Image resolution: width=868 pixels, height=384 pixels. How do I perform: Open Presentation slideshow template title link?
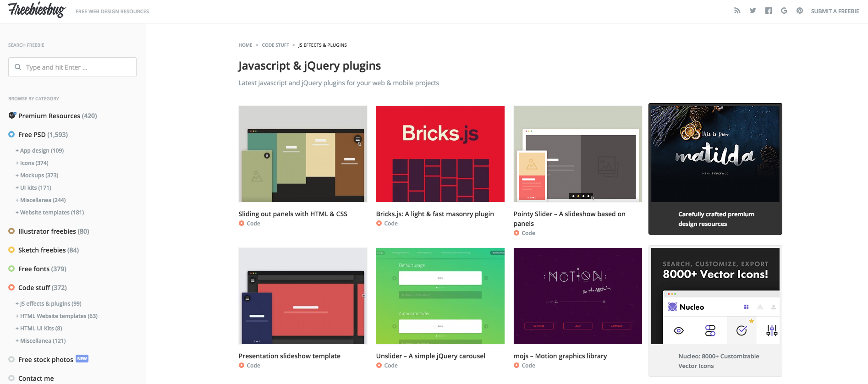pyautogui.click(x=290, y=356)
